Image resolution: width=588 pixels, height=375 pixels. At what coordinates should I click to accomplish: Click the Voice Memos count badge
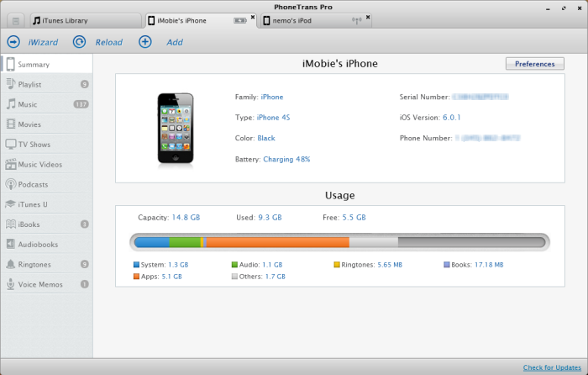pos(85,284)
